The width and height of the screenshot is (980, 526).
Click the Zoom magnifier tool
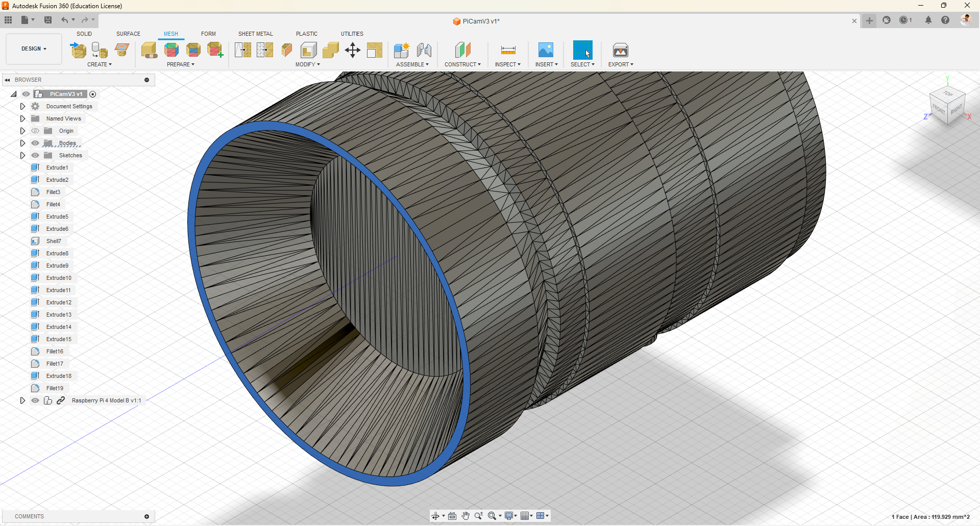pyautogui.click(x=479, y=516)
